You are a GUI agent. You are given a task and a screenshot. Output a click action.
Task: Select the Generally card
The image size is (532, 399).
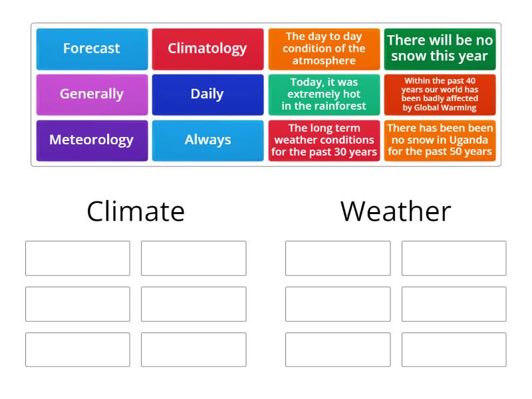pos(91,94)
